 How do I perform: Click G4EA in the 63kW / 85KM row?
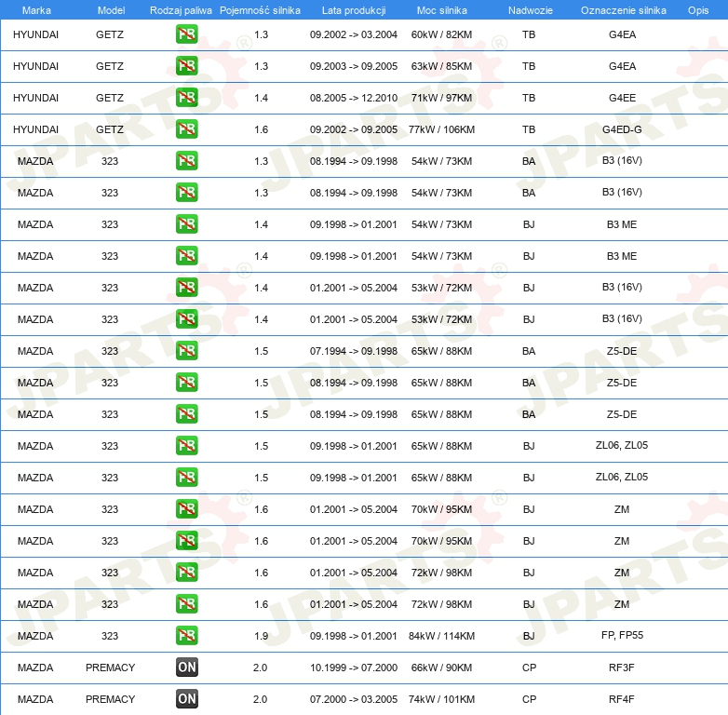(x=622, y=66)
